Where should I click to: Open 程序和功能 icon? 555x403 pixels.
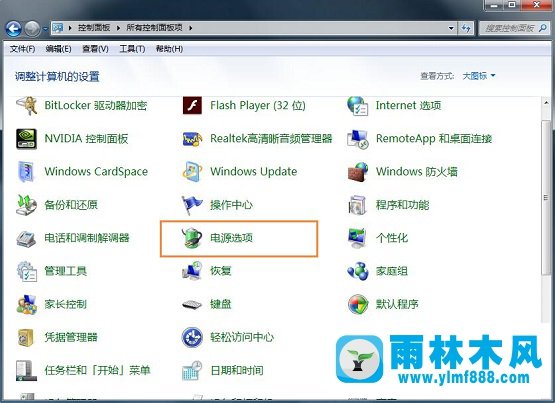click(357, 205)
